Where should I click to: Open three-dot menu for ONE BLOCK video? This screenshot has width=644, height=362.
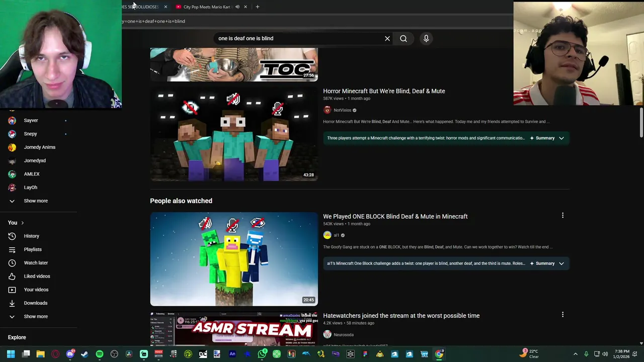click(562, 216)
